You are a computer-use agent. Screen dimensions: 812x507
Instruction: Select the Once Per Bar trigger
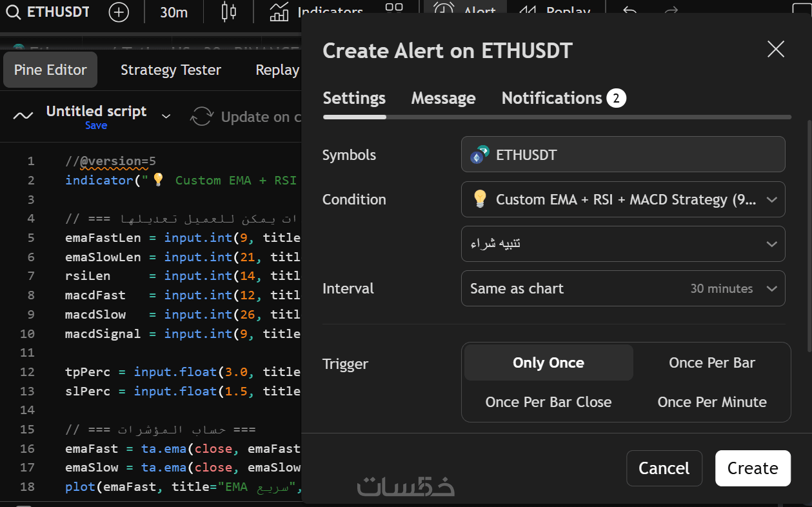[x=712, y=363]
